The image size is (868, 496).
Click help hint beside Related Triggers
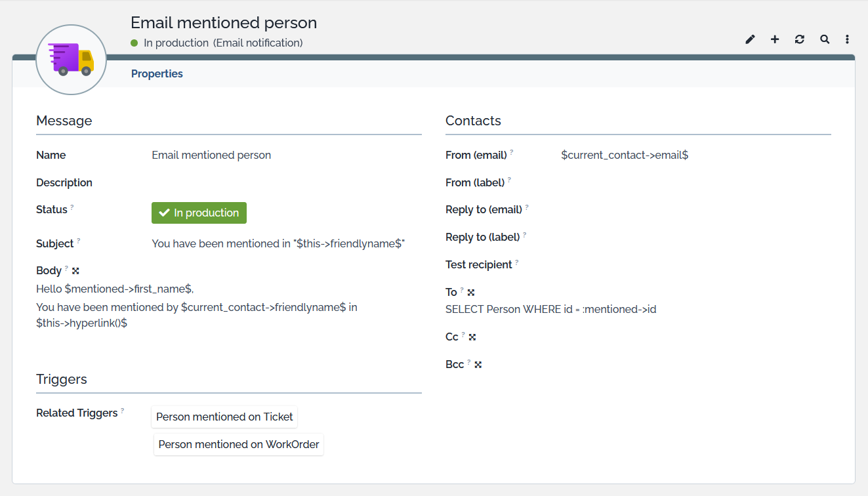123,411
